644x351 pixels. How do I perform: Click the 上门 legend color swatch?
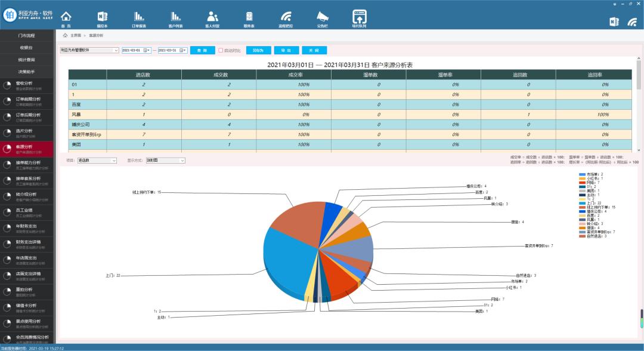pos(582,203)
